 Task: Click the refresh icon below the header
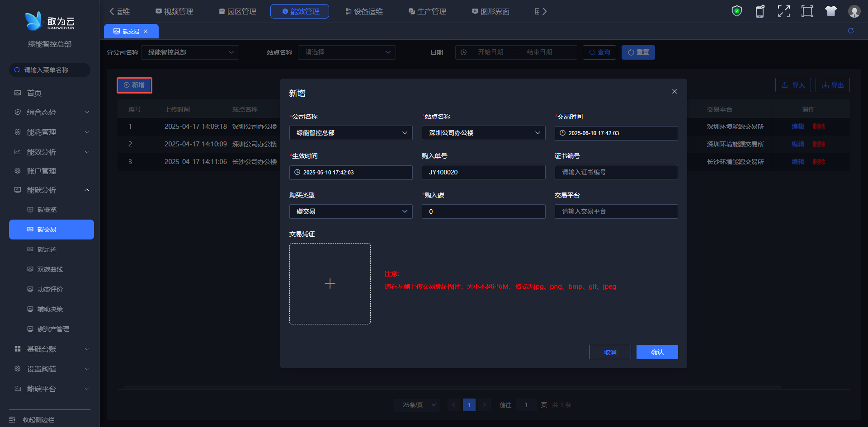[x=851, y=31]
